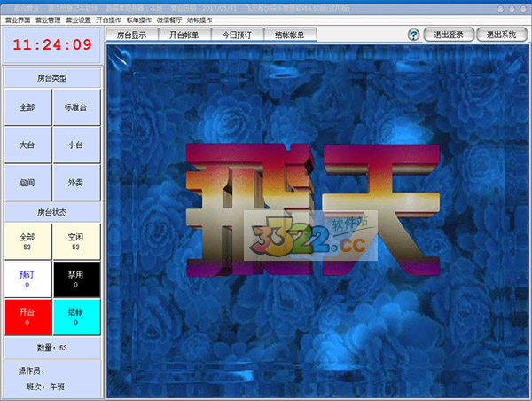Show 结帐 checked-out tables cyan tile
This screenshot has width=532, height=401.
[76, 317]
